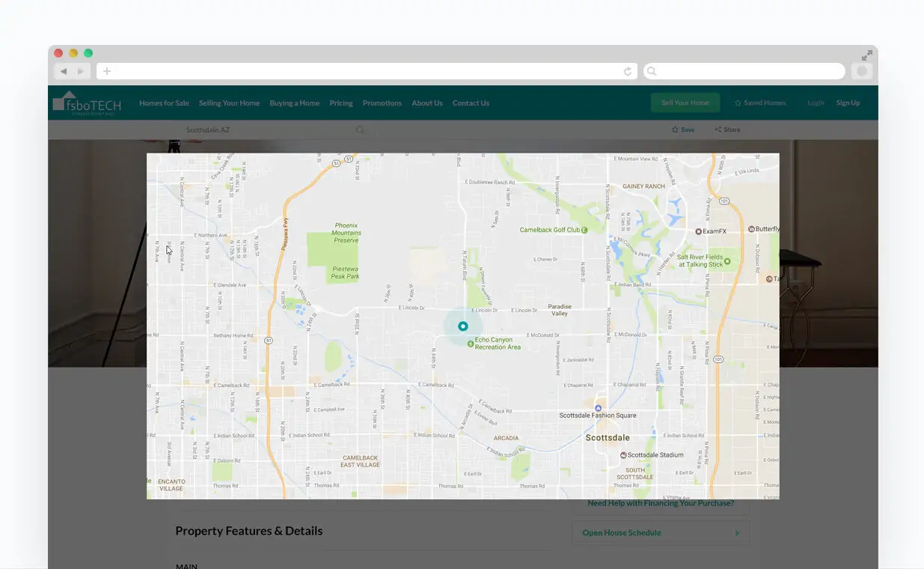
Task: Click the Echo Canyon Recreation Area pin
Action: 471,344
